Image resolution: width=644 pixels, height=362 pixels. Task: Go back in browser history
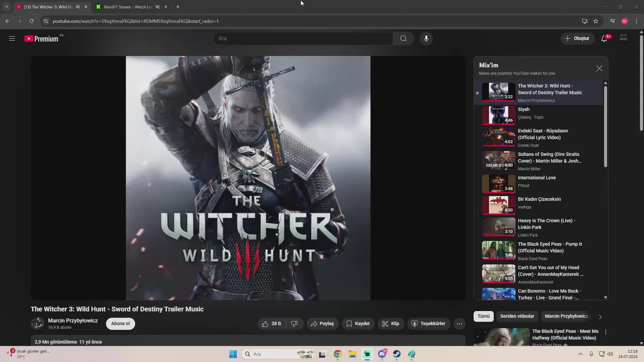[x=7, y=21]
